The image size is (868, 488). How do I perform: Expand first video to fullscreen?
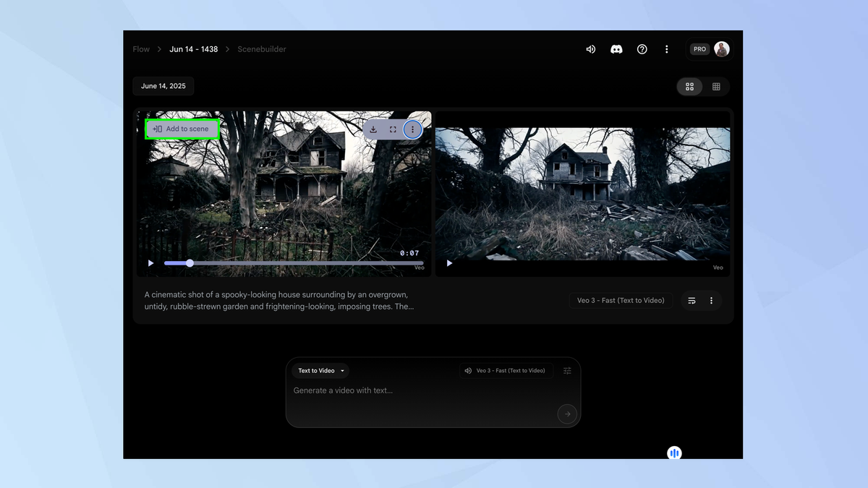pyautogui.click(x=393, y=129)
